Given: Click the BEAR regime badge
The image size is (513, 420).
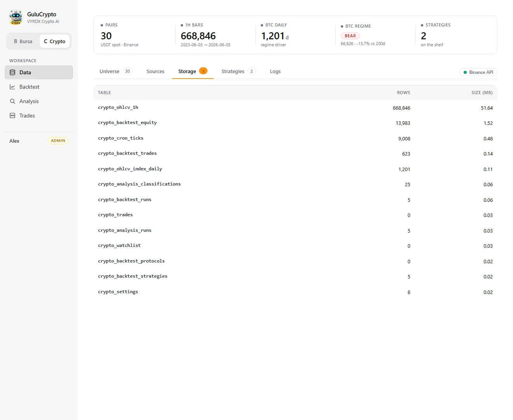Looking at the screenshot, I should 350,36.
